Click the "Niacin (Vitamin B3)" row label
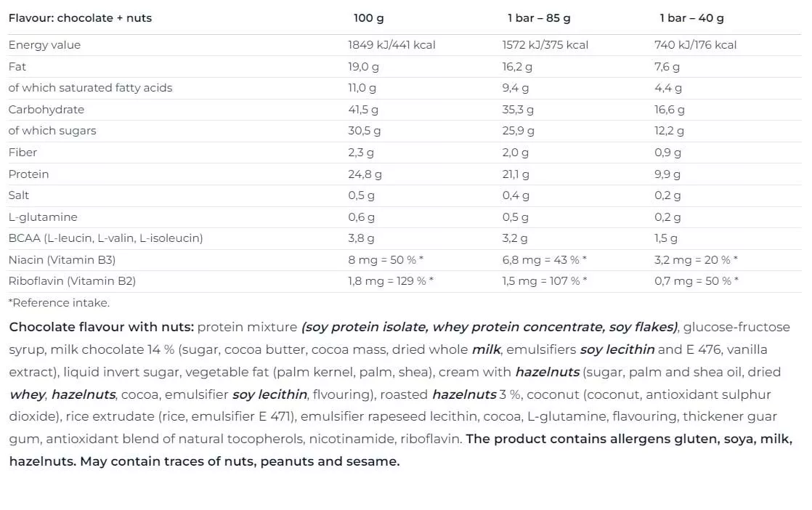Screen dimensions: 812x510 coord(62,260)
